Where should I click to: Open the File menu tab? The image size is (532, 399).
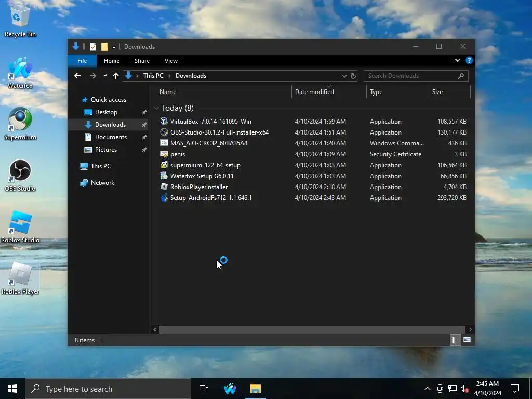pos(82,61)
